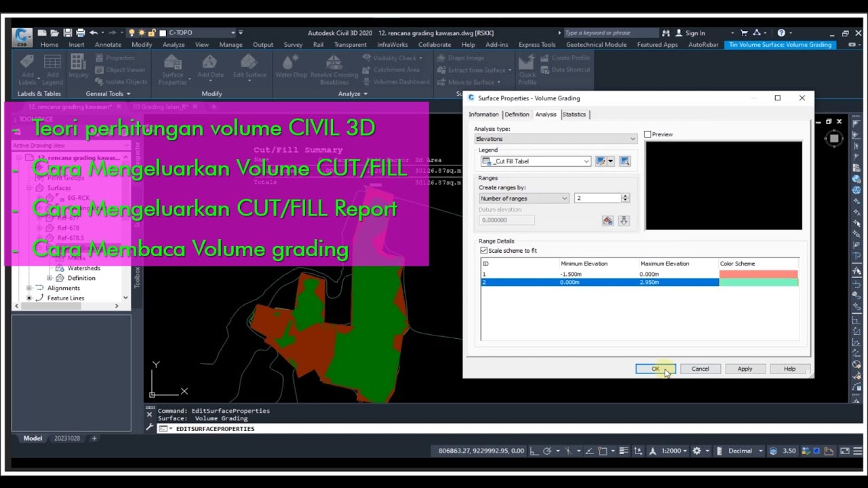868x488 pixels.
Task: Click the pick datum elevation icon in Ranges
Action: pos(608,220)
